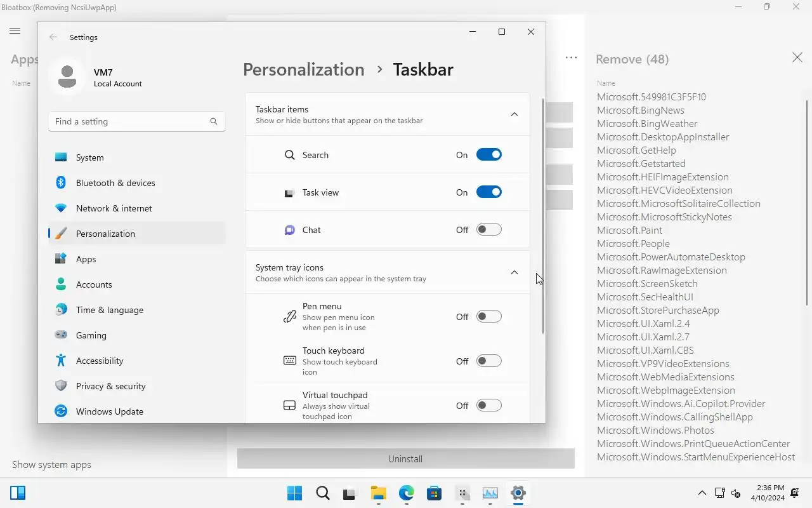Select Microsoft.SecHealthUI in Remove list
812x508 pixels.
[645, 297]
